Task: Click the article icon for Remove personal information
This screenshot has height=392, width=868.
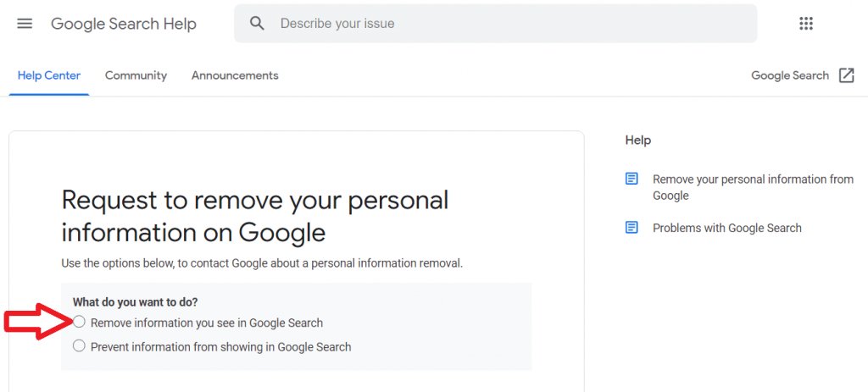Action: [x=632, y=179]
